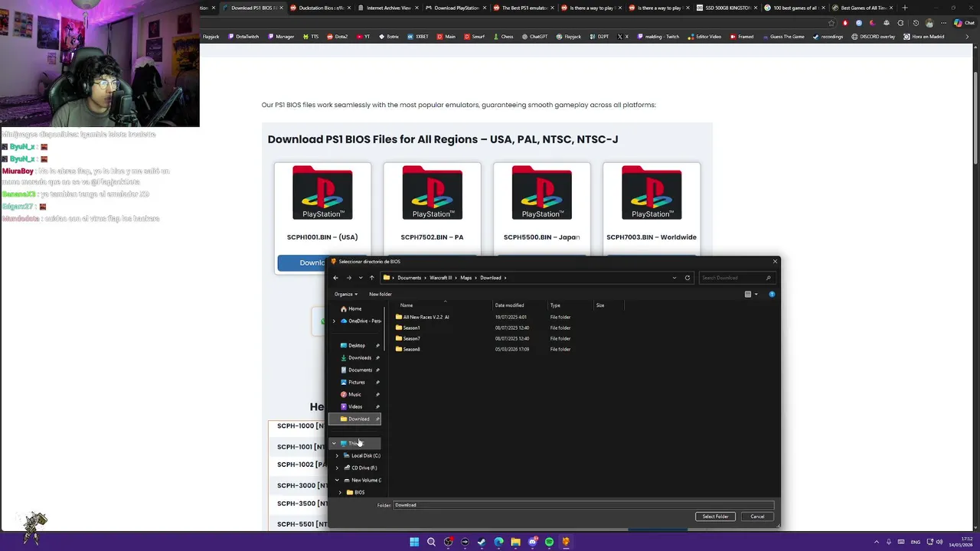
Task: Collapse the This PC node
Action: click(334, 443)
